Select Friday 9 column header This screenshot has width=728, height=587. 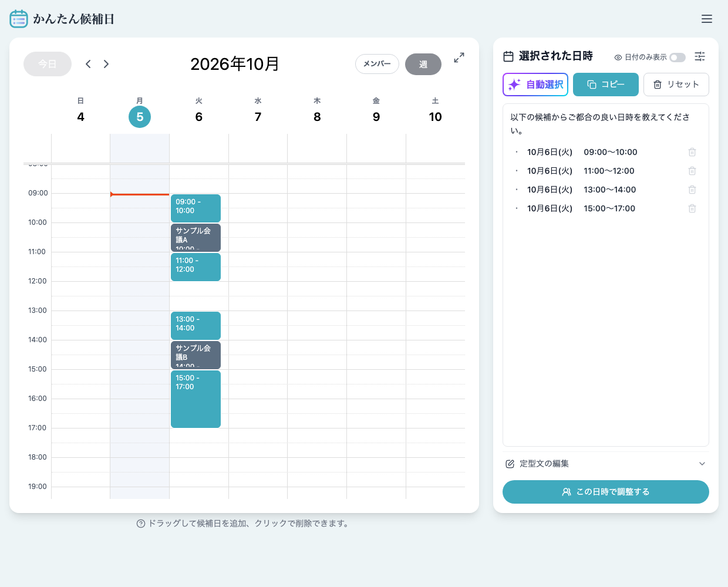pos(376,110)
